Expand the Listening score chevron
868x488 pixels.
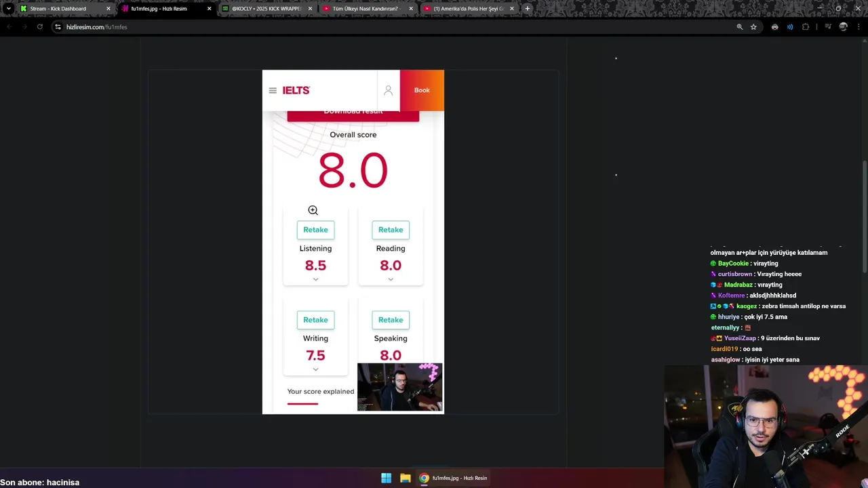(x=315, y=279)
